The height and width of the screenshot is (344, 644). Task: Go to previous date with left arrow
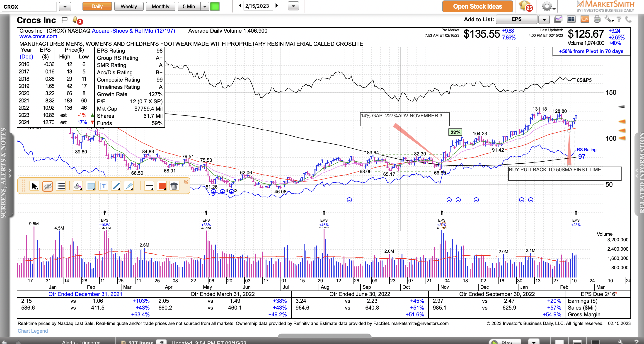click(240, 5)
